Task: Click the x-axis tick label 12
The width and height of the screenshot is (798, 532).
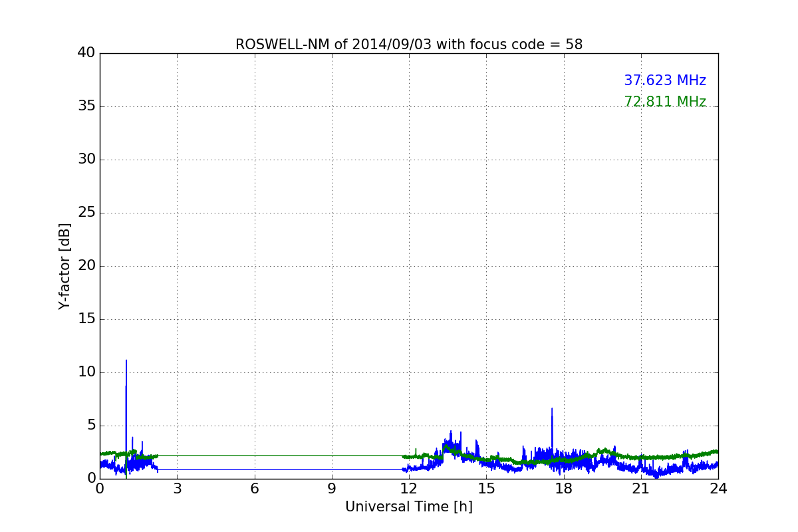Action: coord(409,488)
